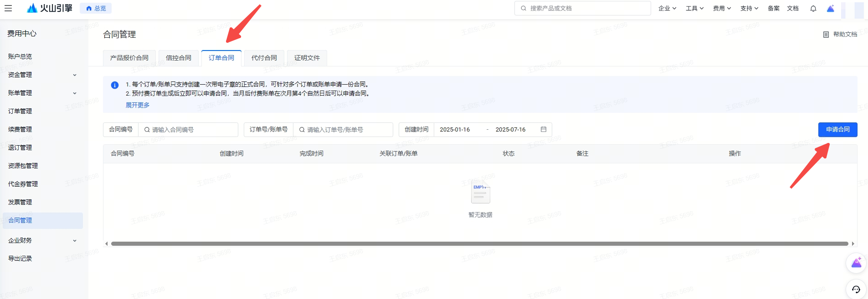Click the calendar icon in the date range
This screenshot has width=868, height=299.
tap(543, 130)
